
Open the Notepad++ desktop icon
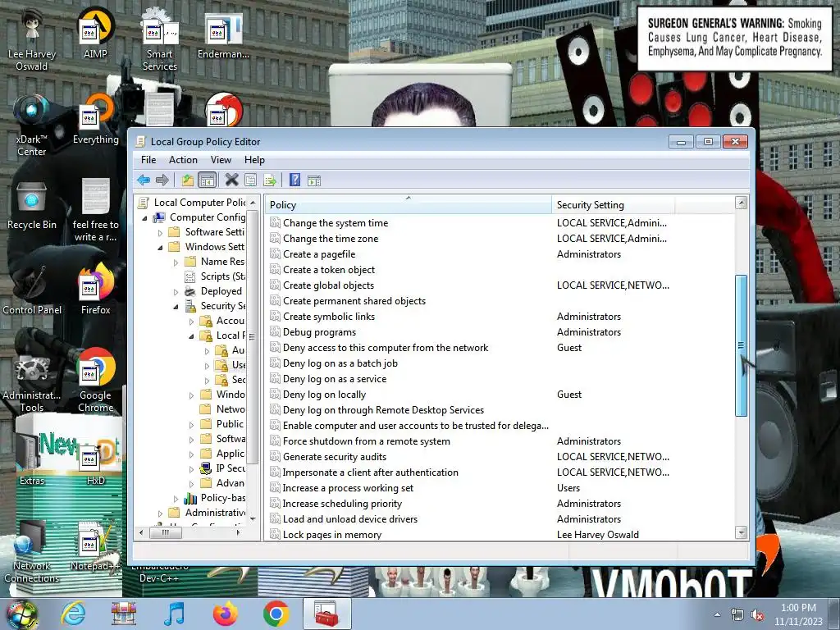94,546
